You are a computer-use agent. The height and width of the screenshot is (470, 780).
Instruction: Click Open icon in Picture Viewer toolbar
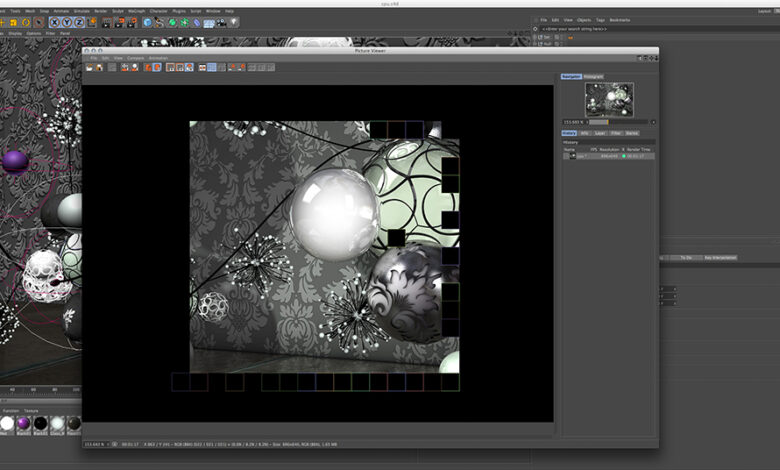(x=90, y=67)
